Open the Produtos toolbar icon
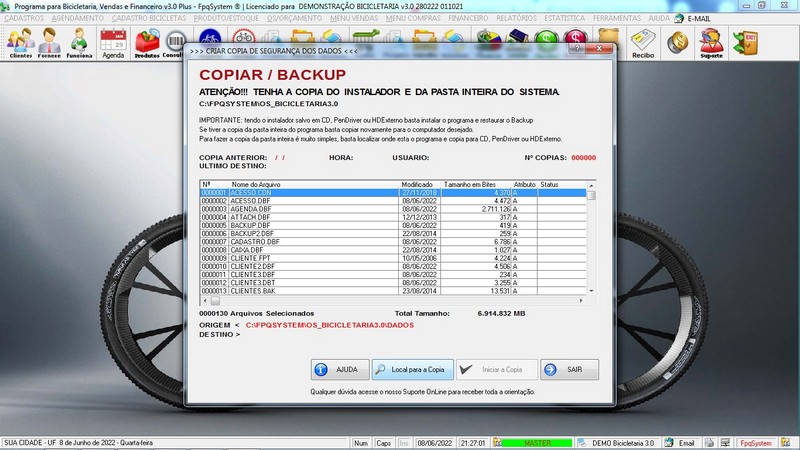Image resolution: width=800 pixels, height=450 pixels. point(147,43)
